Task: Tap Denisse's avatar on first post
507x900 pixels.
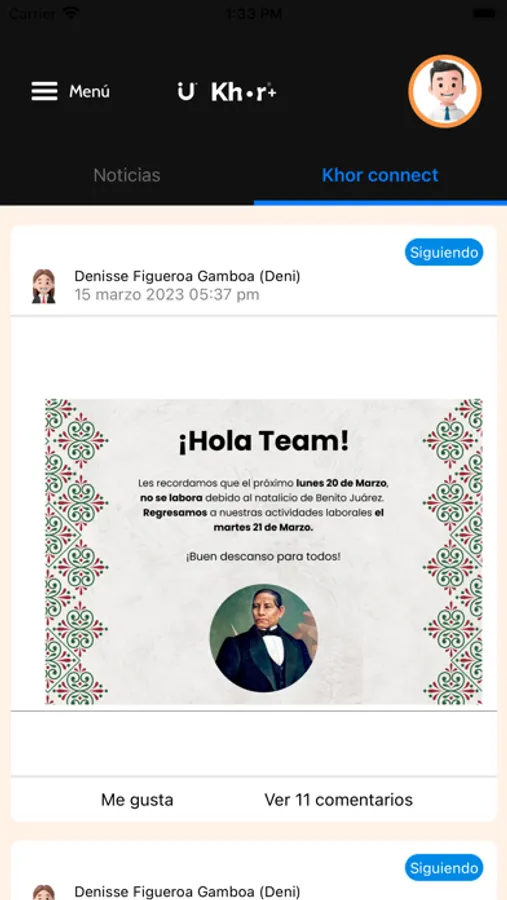Action: pyautogui.click(x=44, y=286)
